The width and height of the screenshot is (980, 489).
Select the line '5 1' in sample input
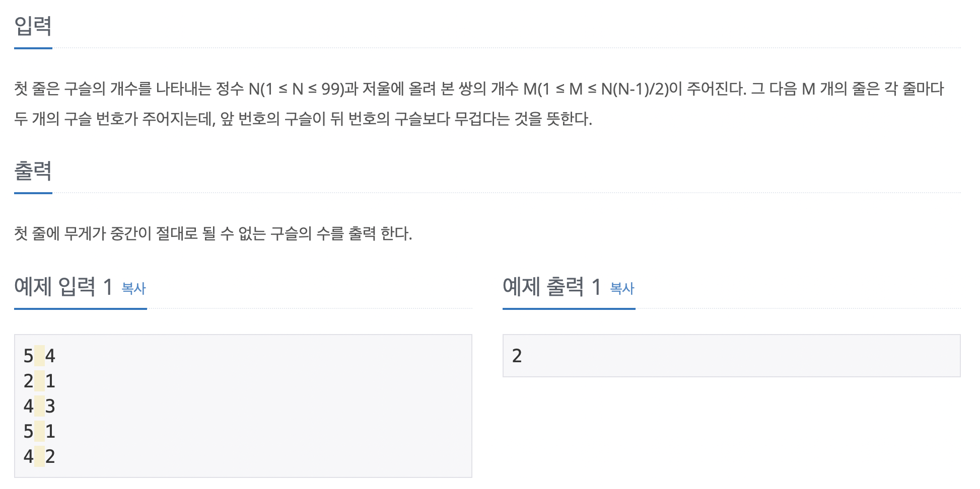[x=39, y=431]
